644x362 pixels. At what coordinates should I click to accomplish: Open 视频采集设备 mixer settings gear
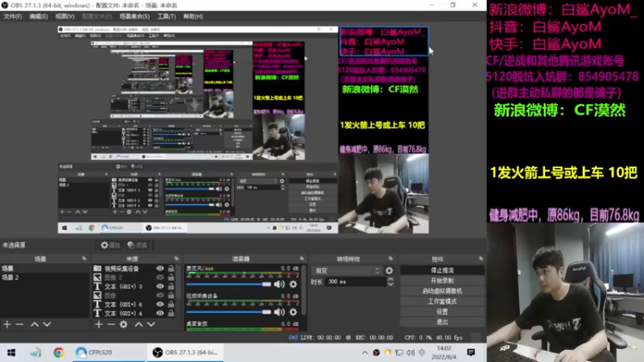coord(293,312)
